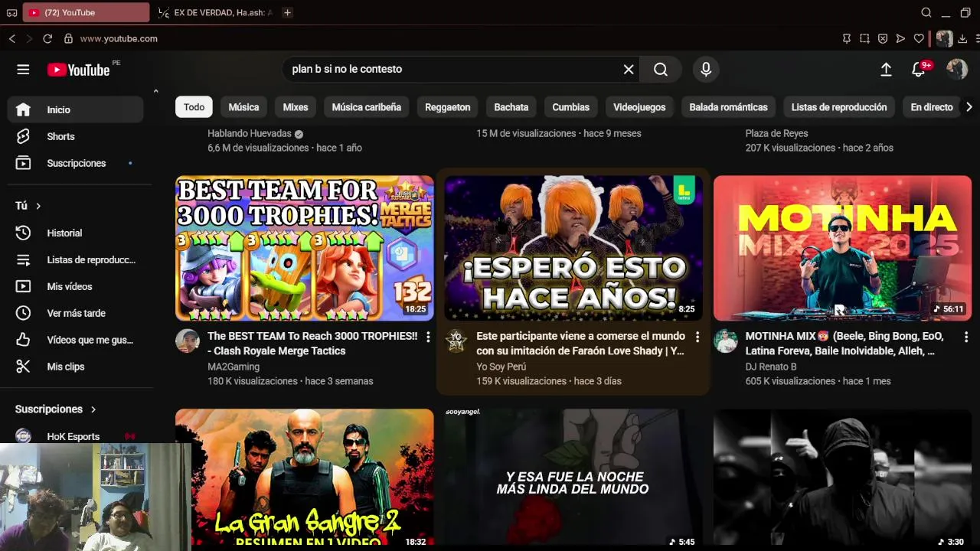Select the Cumbias filter chip

click(x=571, y=107)
